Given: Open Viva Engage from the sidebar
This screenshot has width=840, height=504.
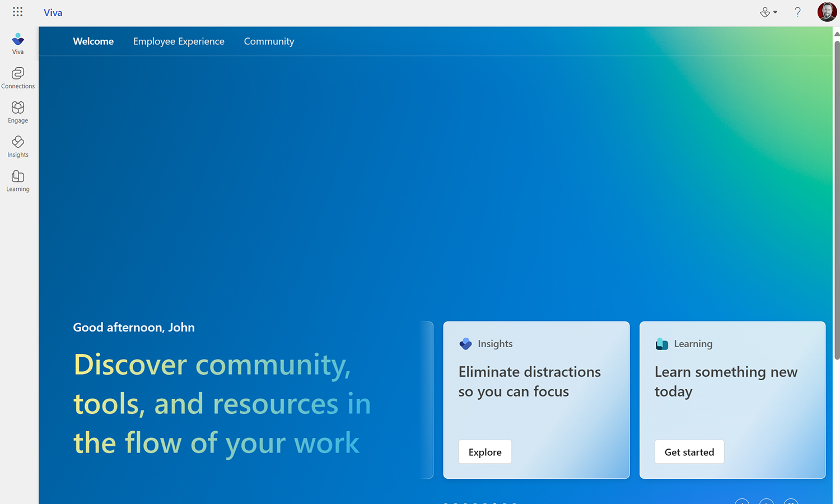Looking at the screenshot, I should pyautogui.click(x=17, y=110).
